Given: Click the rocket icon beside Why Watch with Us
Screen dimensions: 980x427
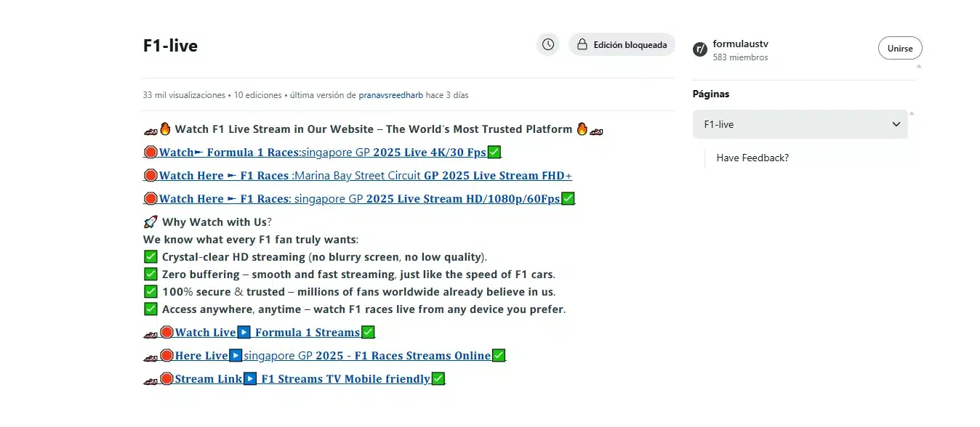Looking at the screenshot, I should 150,222.
